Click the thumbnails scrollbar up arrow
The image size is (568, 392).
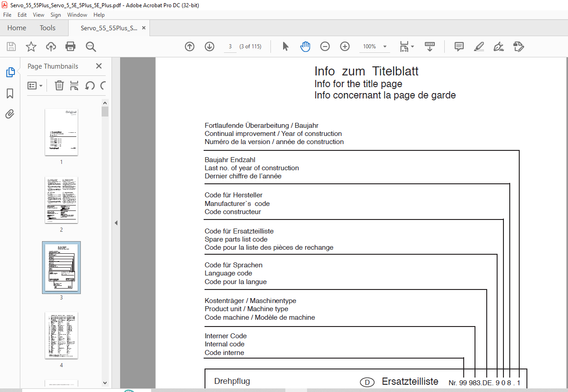(105, 103)
